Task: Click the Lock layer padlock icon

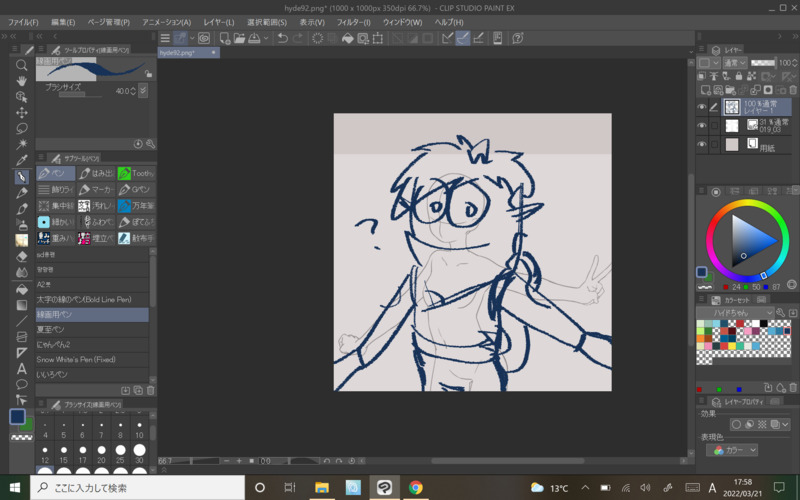Action: (739, 76)
